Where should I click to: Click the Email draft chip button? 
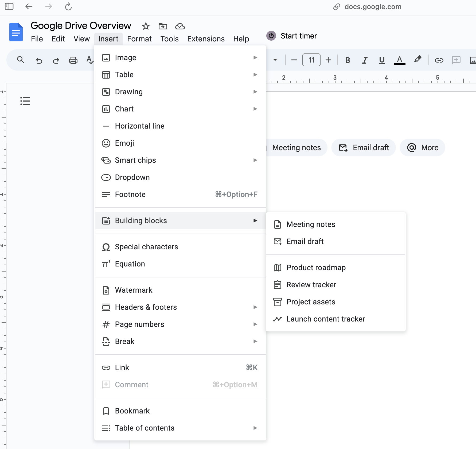(x=364, y=148)
